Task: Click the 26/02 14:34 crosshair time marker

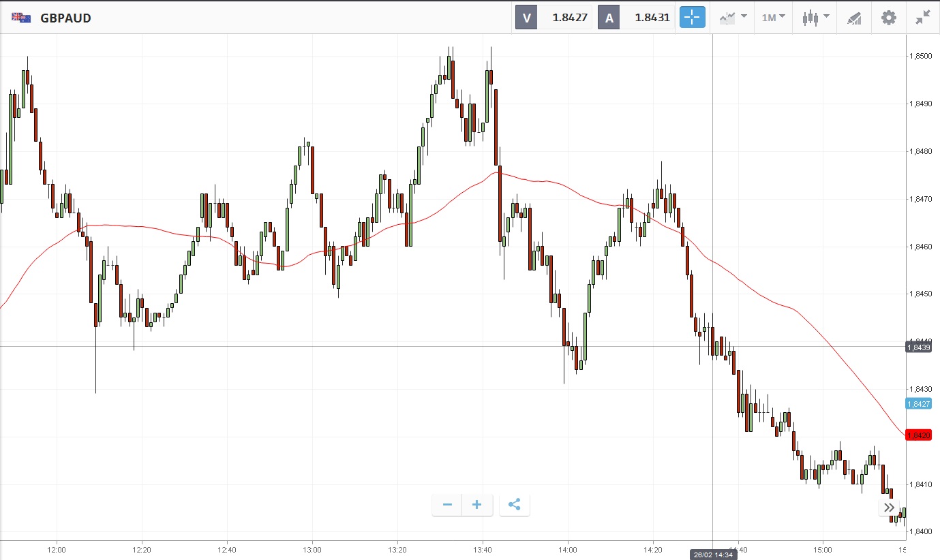Action: point(713,555)
